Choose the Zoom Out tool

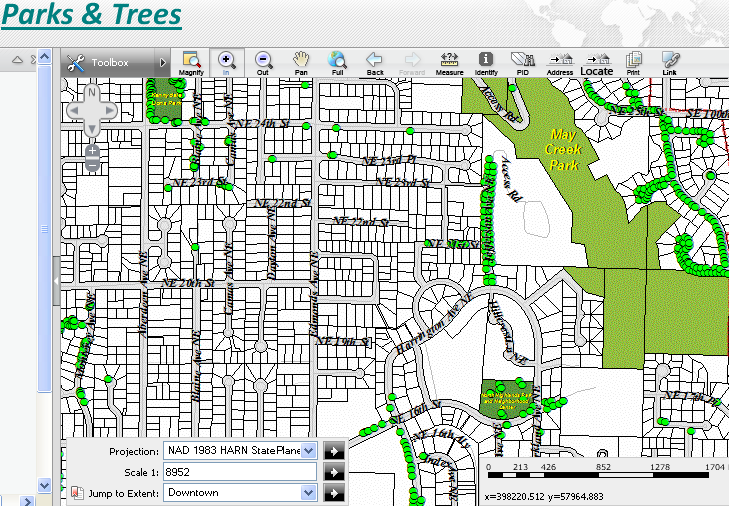click(x=263, y=62)
